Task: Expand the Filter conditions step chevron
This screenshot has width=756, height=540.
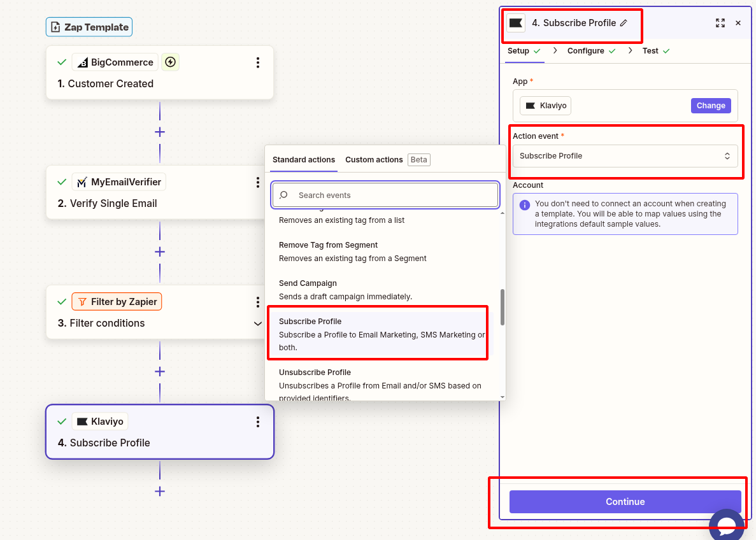Action: [258, 323]
